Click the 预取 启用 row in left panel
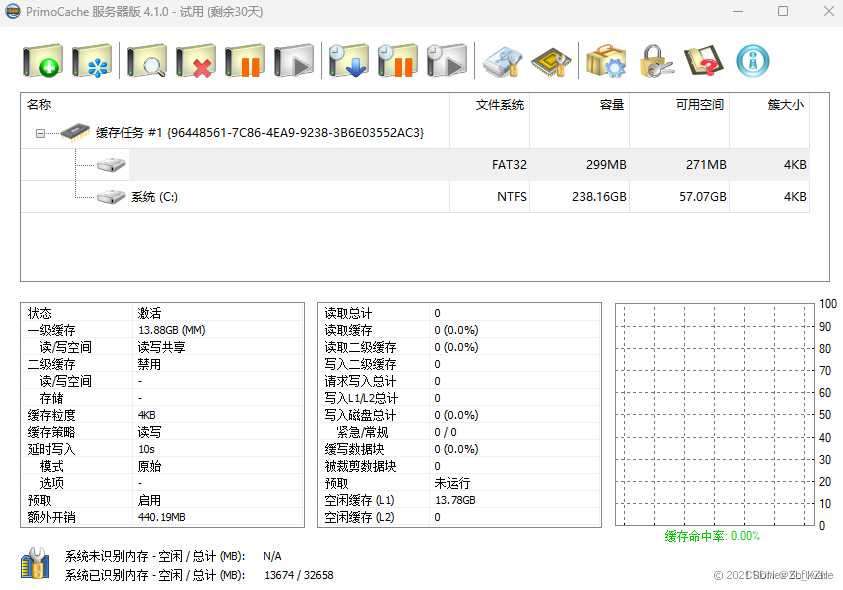Screen dimensions: 843x590 (x=162, y=500)
